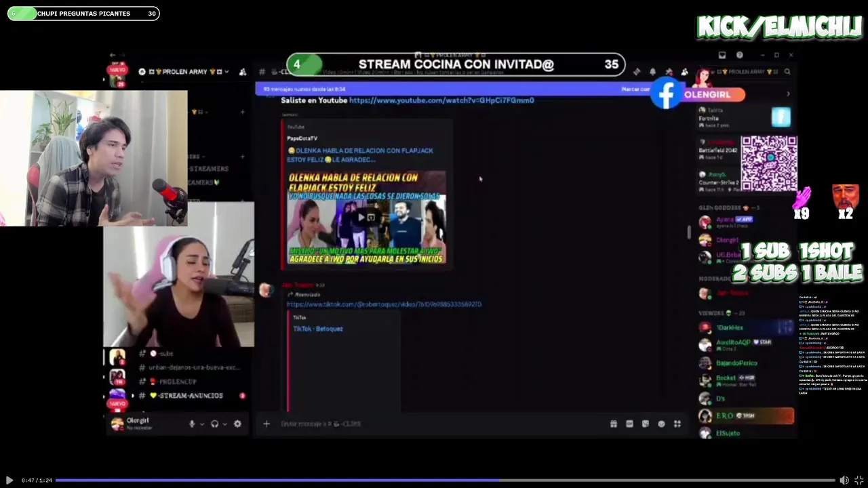Mute the Discord microphone for Olengirl
Viewport: 868px width, 488px height.
(192, 424)
